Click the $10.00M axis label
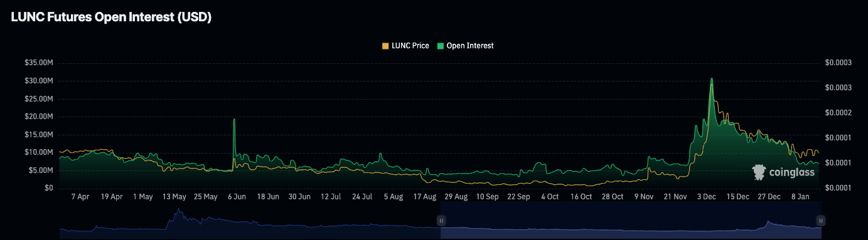Screen dimensions: 868x240 (x=38, y=152)
